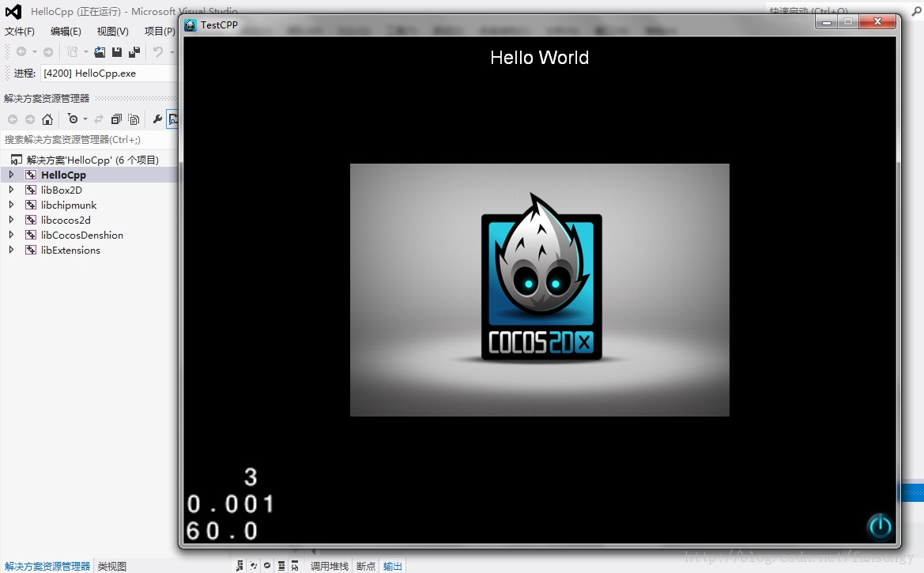Open the new project dropdown arrow
The height and width of the screenshot is (573, 924).
click(86, 52)
